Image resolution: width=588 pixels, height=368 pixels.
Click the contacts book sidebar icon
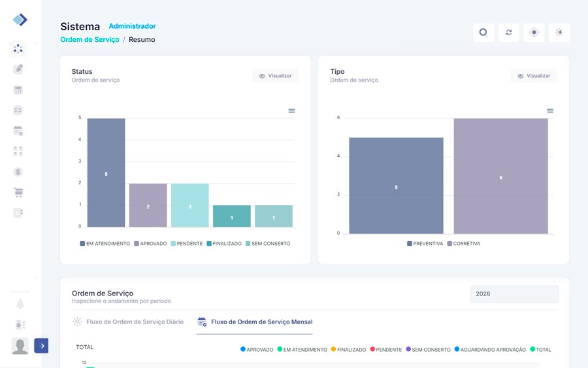point(18,212)
